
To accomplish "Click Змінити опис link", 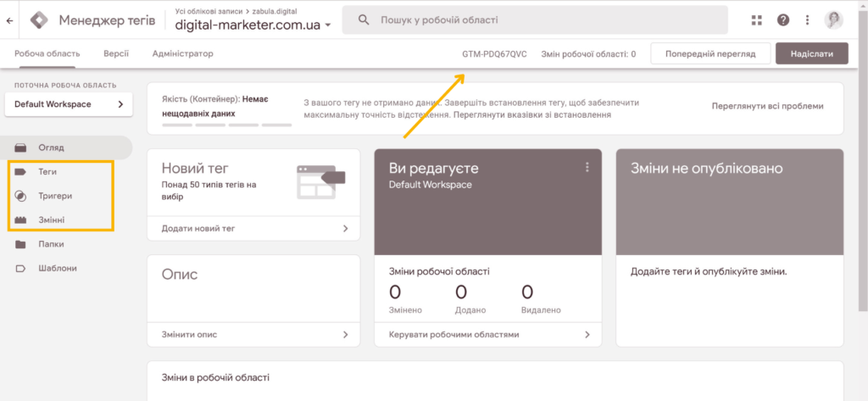I will coord(189,335).
